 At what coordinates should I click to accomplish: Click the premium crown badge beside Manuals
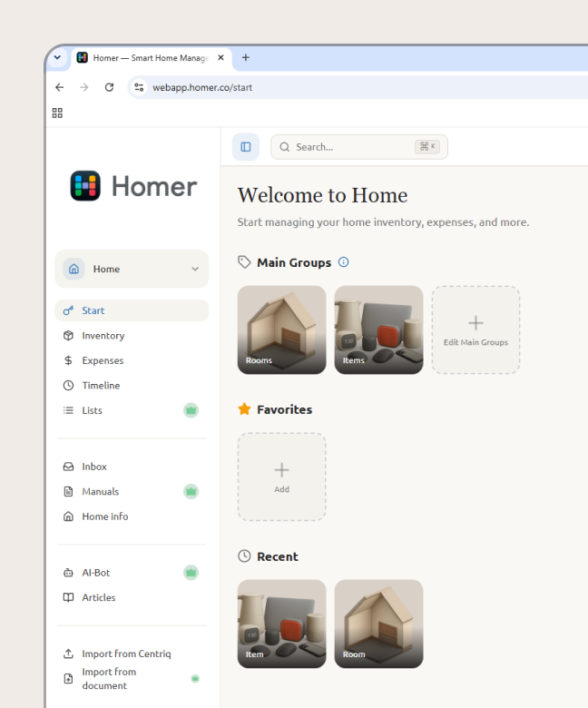click(191, 491)
